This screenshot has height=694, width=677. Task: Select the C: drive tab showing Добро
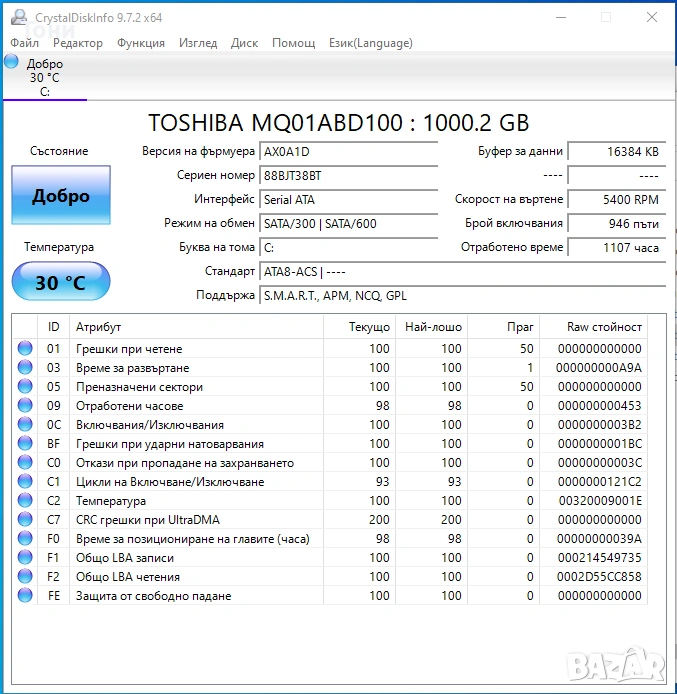coord(45,78)
